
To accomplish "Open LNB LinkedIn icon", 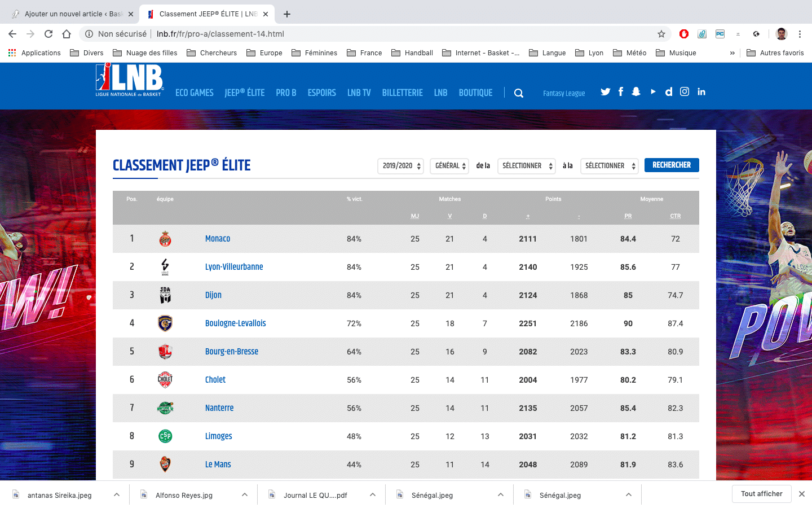I will click(701, 91).
